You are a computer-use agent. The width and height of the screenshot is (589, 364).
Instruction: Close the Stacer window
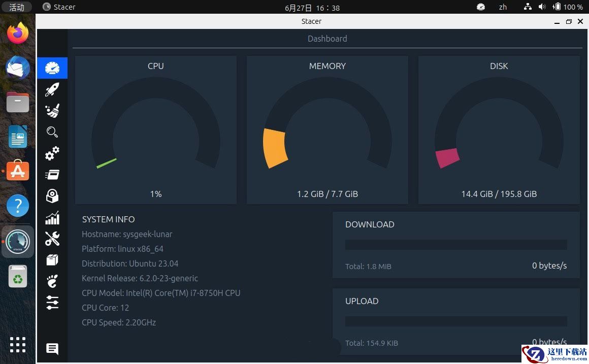click(x=580, y=21)
